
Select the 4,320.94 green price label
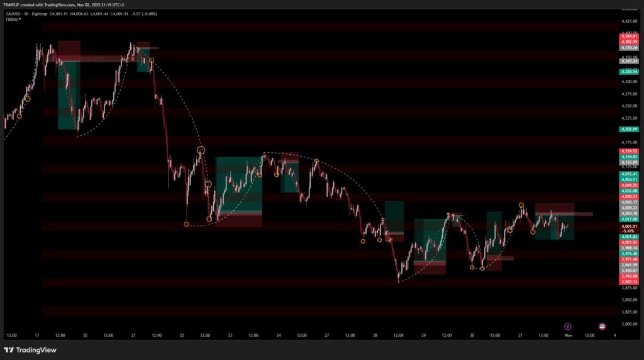(628, 72)
